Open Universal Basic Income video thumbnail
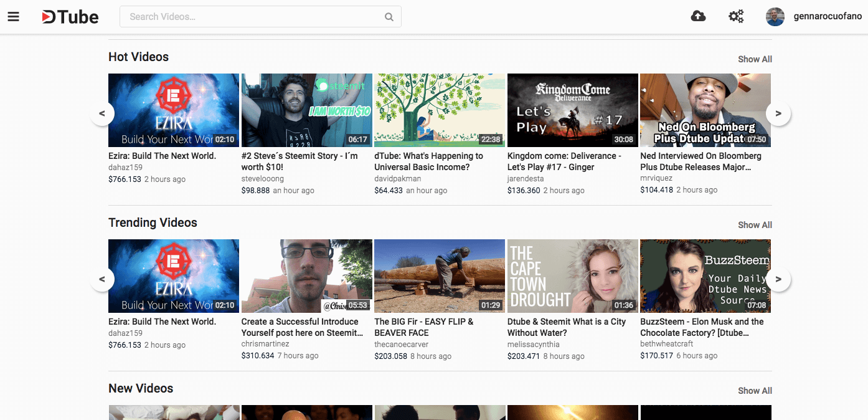Viewport: 868px width, 420px height. tap(440, 110)
